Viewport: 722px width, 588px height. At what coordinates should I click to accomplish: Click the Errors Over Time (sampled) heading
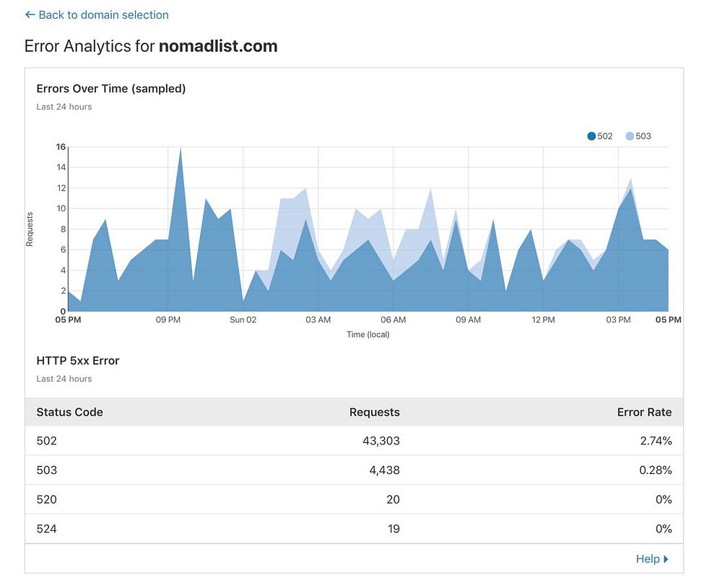click(111, 89)
